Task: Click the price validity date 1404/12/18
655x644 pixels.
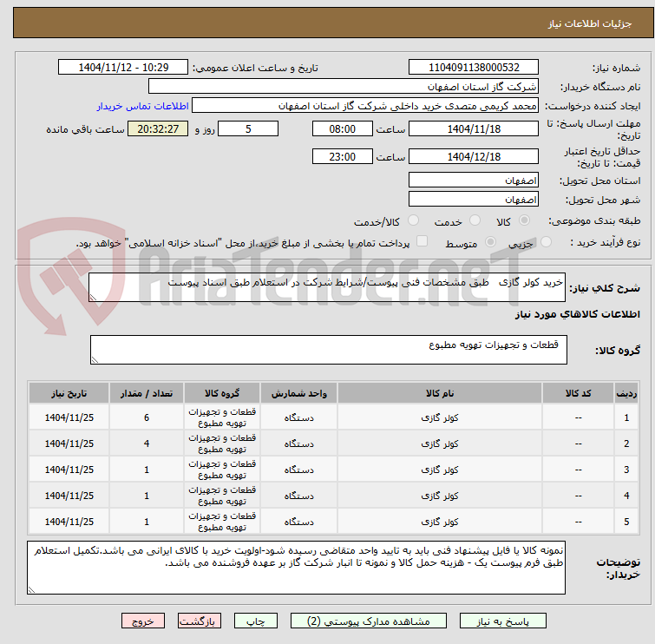Action: [x=474, y=156]
